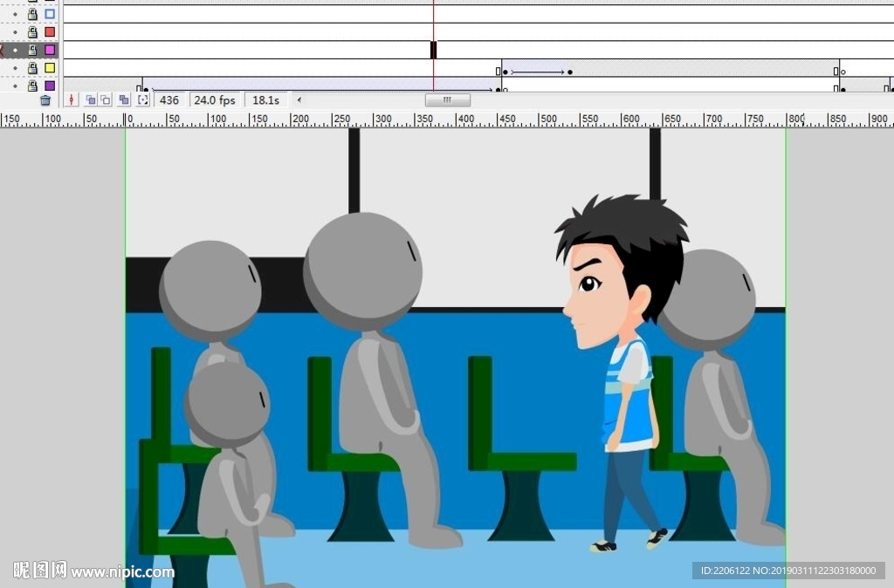This screenshot has width=894, height=588.
Task: Enable Onion Skin mode
Action: 91,100
